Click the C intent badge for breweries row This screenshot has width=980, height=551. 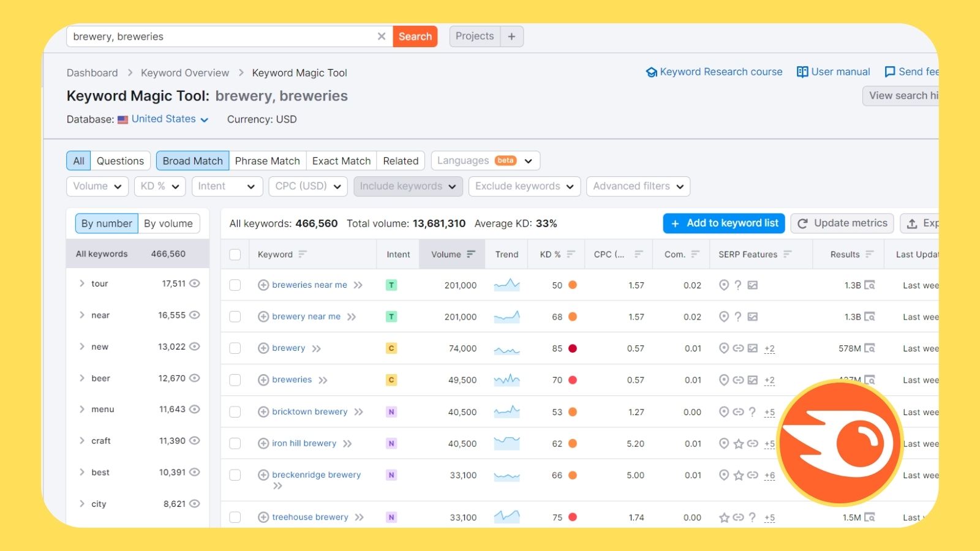pyautogui.click(x=391, y=380)
